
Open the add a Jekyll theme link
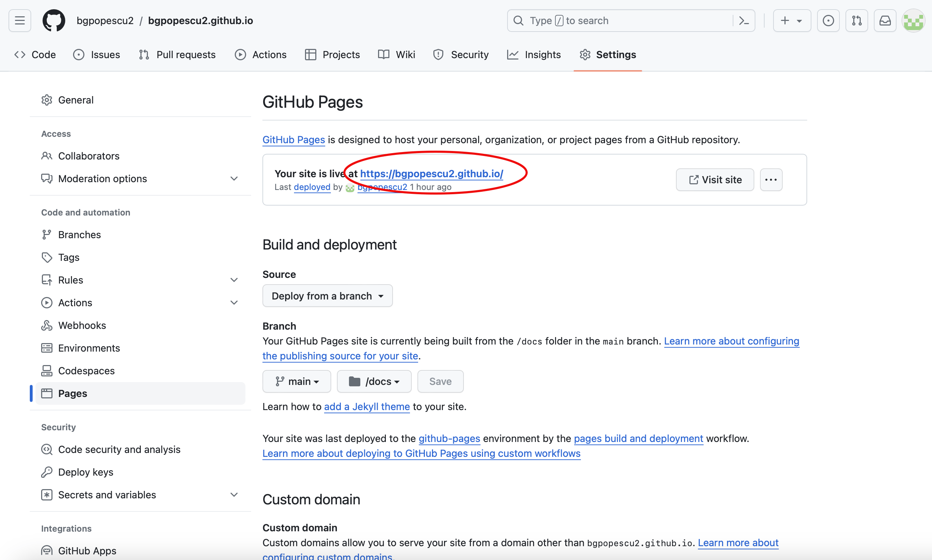click(x=367, y=407)
